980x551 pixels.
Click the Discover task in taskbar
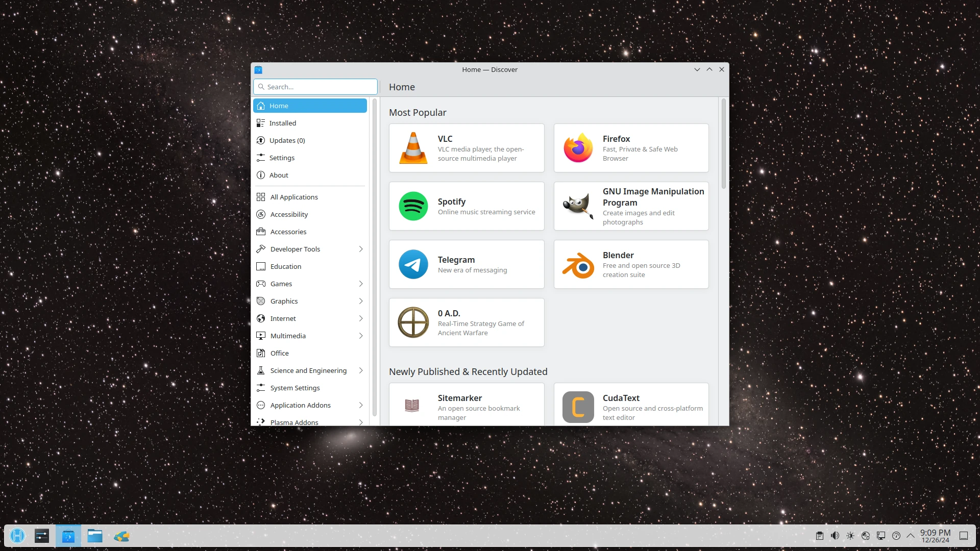tap(68, 536)
